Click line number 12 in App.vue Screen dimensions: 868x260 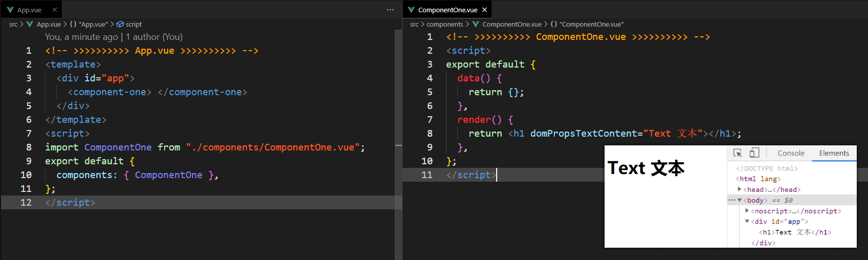pyautogui.click(x=26, y=203)
